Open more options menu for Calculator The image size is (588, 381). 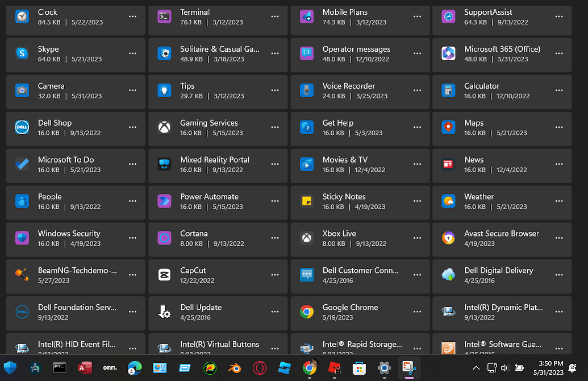[558, 90]
